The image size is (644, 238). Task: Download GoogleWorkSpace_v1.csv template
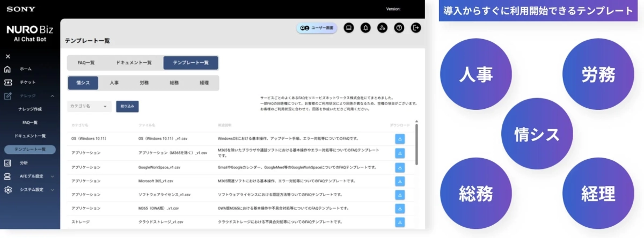click(400, 167)
